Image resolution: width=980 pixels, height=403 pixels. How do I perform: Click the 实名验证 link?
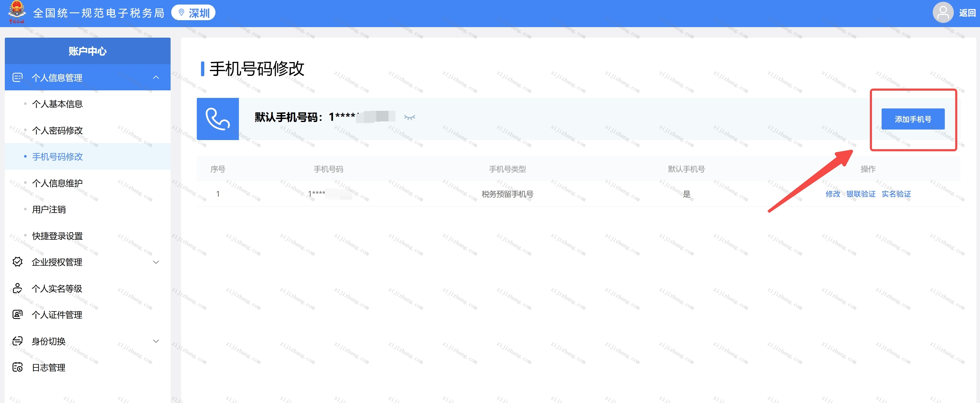(896, 194)
